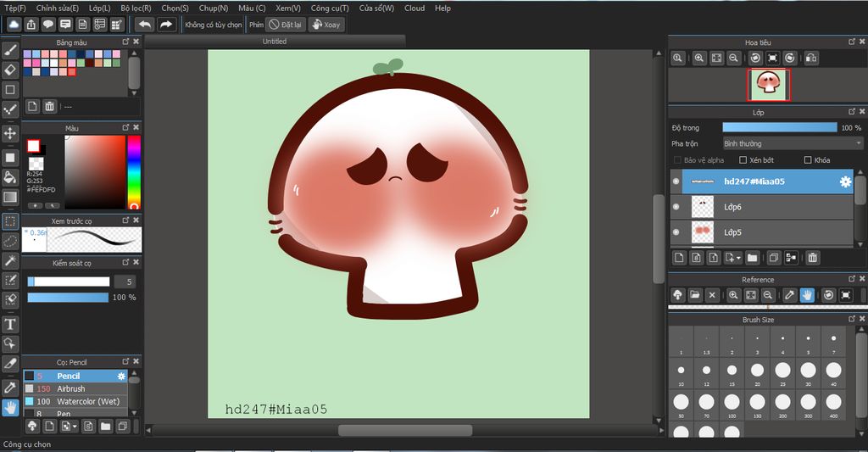The width and height of the screenshot is (868, 452).
Task: Pick eyedropper icon in Reference panel
Action: tap(790, 295)
